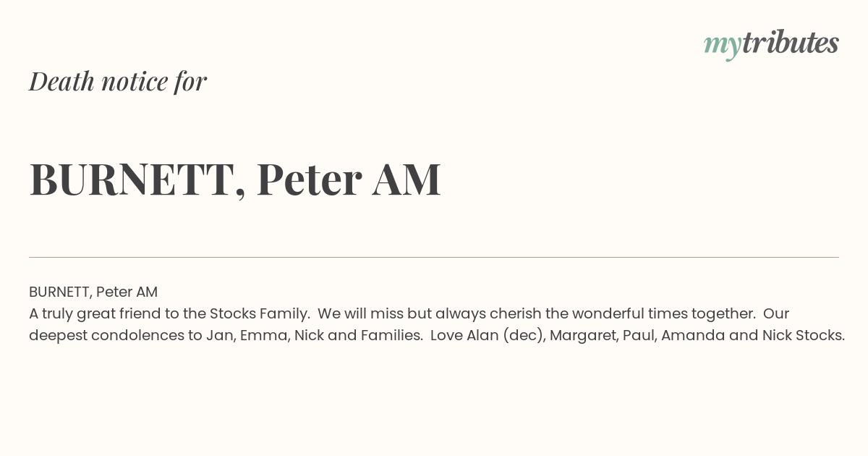
Task: Click the horizontal divider line
Action: (x=434, y=257)
